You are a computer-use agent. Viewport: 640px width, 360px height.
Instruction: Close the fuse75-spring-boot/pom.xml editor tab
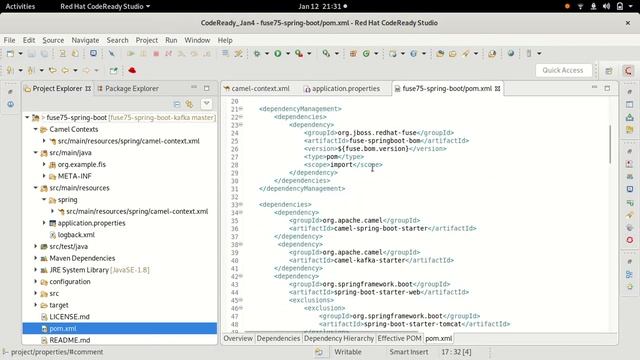[x=498, y=89]
